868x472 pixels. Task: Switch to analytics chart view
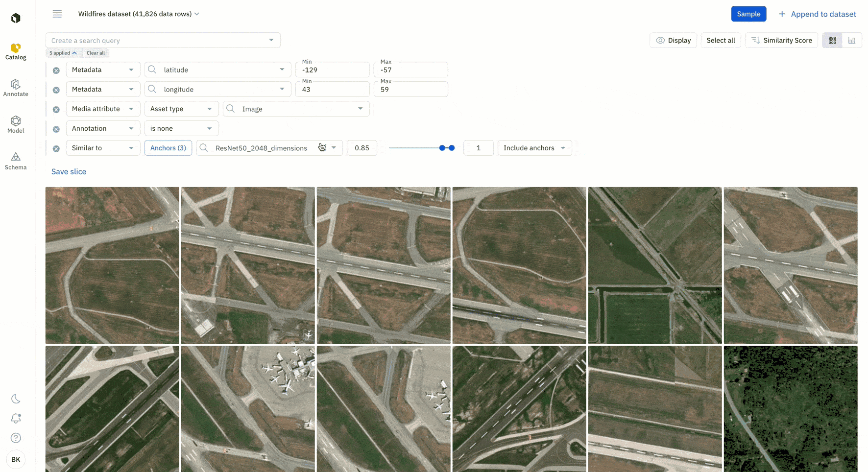tap(852, 40)
